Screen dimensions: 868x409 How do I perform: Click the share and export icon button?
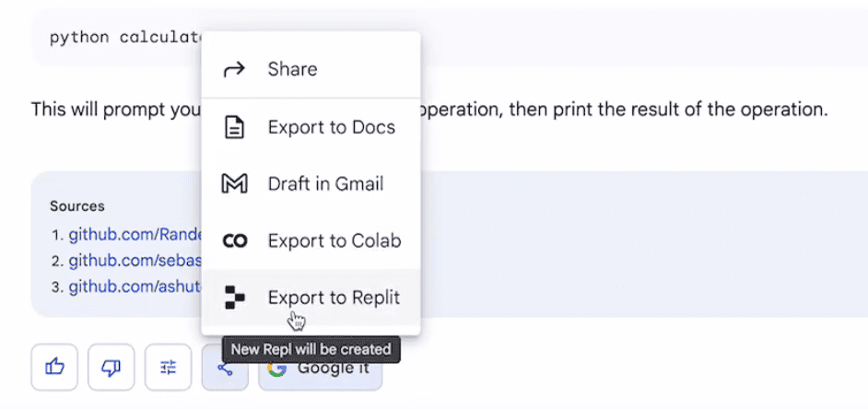point(225,368)
